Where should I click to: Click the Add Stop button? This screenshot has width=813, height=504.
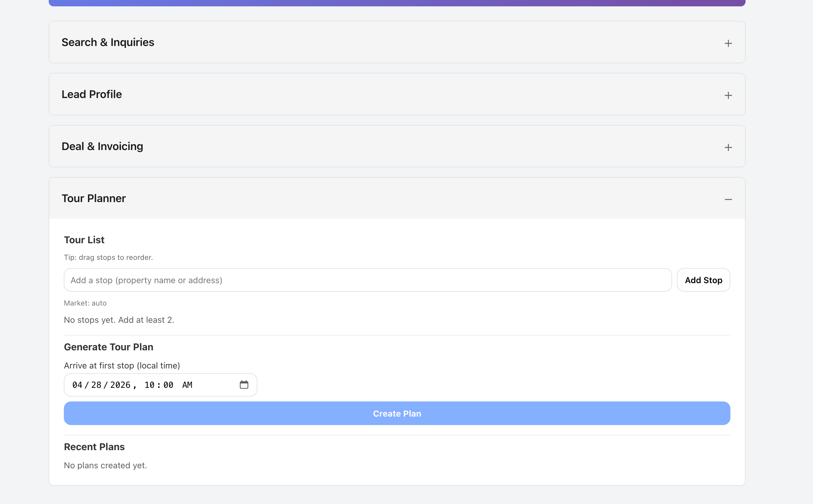(x=704, y=280)
